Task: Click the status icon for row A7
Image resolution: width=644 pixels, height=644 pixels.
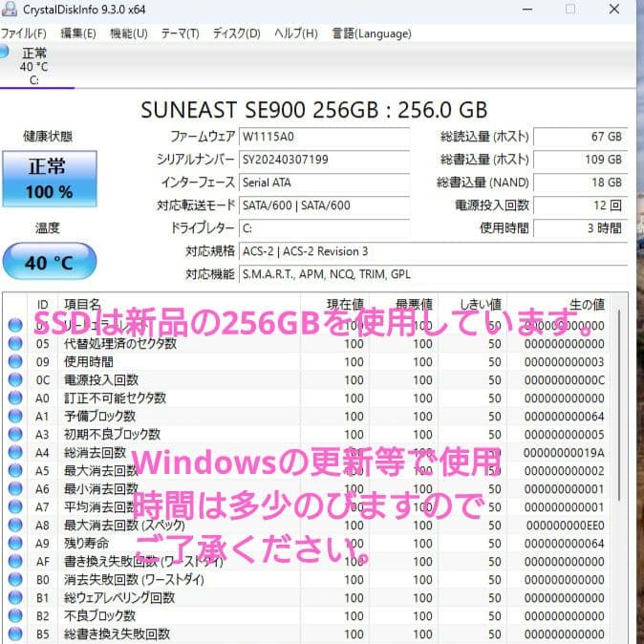Action: pos(15,506)
